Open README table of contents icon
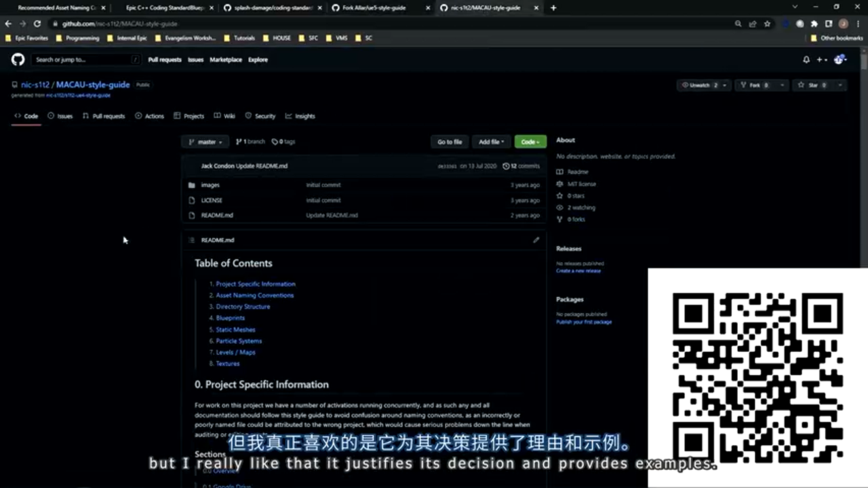Image resolution: width=868 pixels, height=488 pixels. click(191, 240)
